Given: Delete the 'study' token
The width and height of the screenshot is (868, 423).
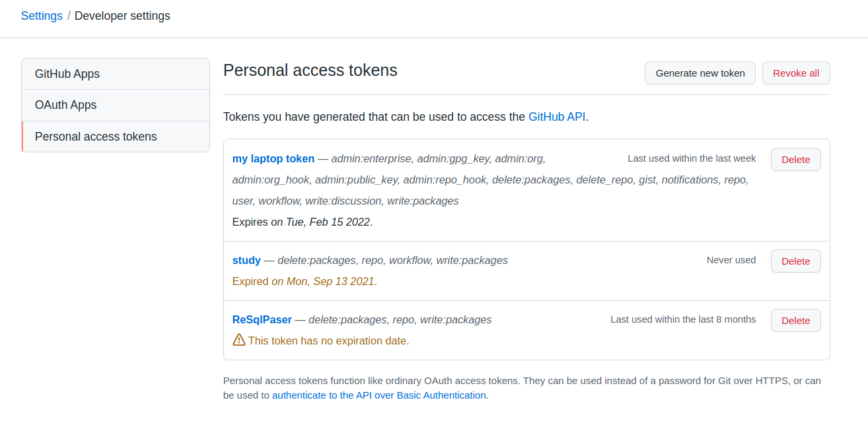Looking at the screenshot, I should [795, 261].
